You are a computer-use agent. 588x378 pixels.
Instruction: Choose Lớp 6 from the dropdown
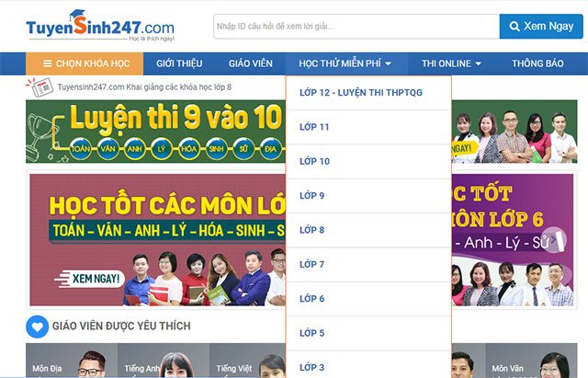(x=368, y=299)
